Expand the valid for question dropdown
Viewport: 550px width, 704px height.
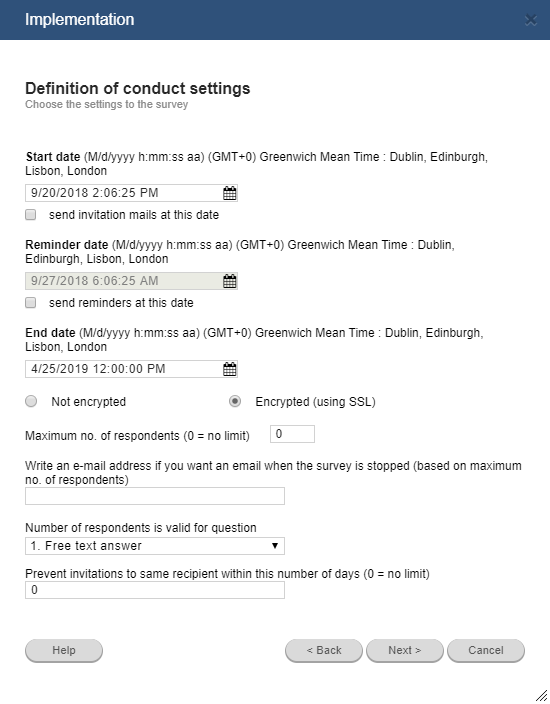click(x=155, y=546)
